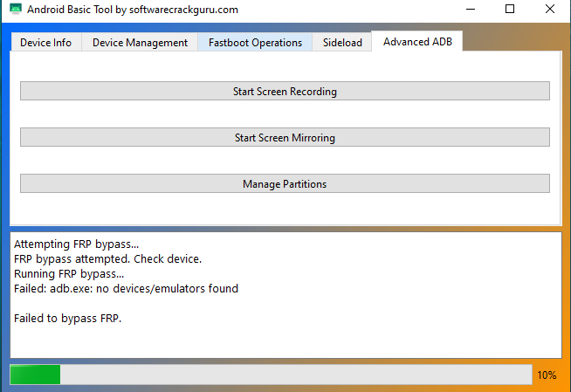Click the window title text
This screenshot has height=392, width=571.
[133, 10]
